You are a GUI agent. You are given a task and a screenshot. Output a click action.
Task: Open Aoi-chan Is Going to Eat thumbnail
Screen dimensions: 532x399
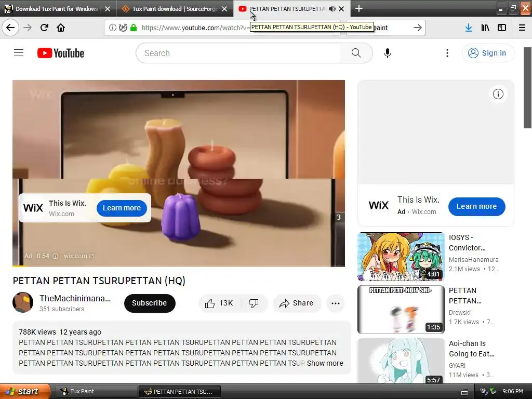(401, 361)
